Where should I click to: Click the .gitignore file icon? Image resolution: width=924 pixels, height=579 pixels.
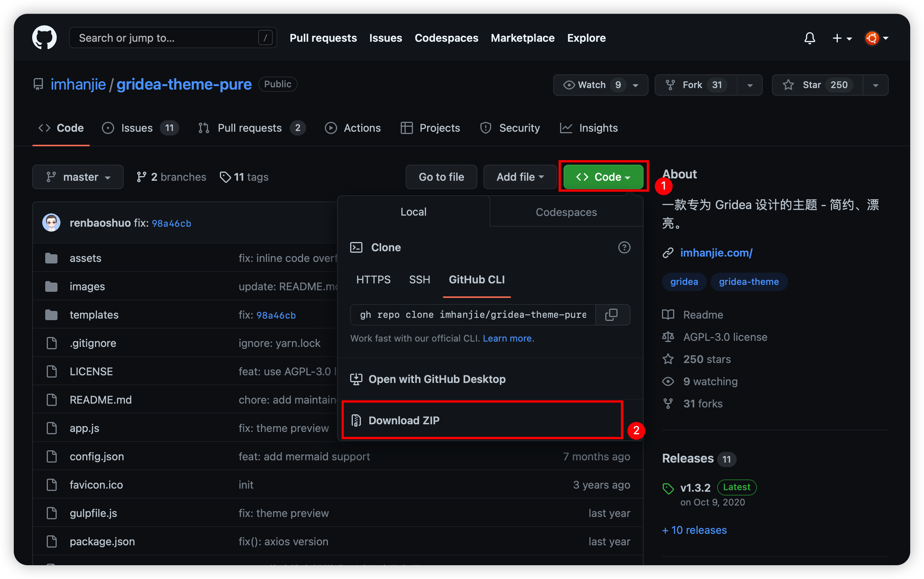51,343
